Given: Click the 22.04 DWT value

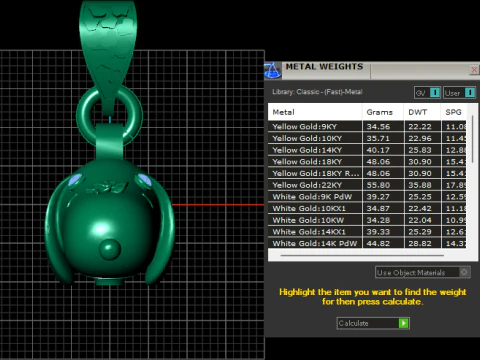Looking at the screenshot, I should pos(420,220).
